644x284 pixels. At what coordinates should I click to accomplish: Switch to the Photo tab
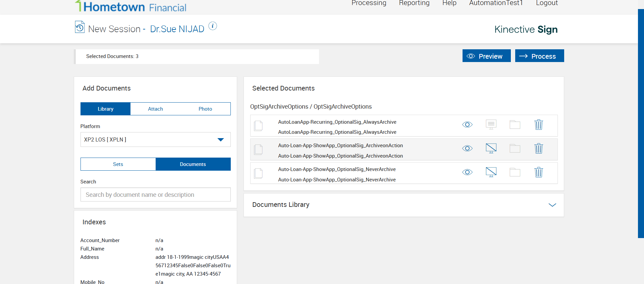tap(205, 109)
